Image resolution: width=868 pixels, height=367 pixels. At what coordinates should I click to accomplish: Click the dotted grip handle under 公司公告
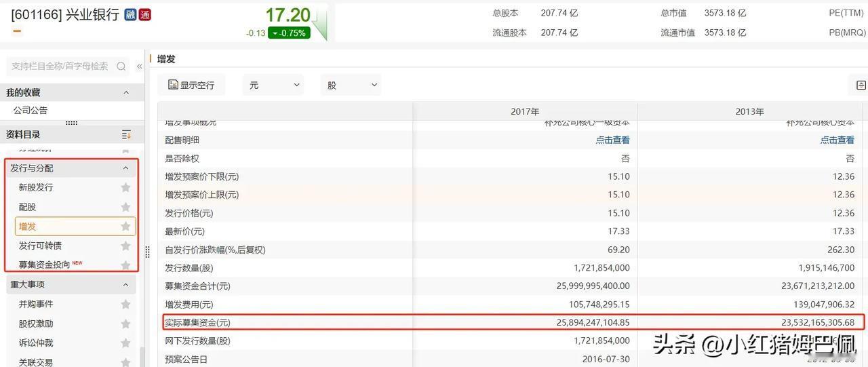71,123
